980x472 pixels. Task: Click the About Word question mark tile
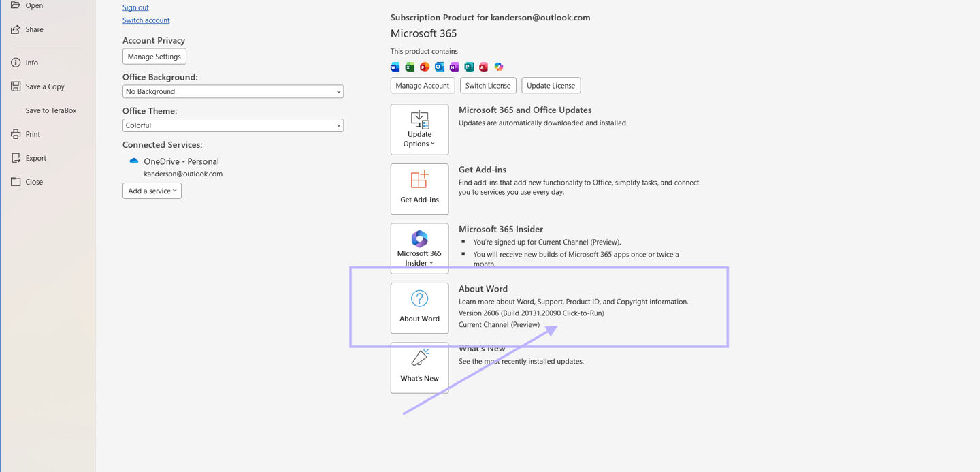coord(419,308)
